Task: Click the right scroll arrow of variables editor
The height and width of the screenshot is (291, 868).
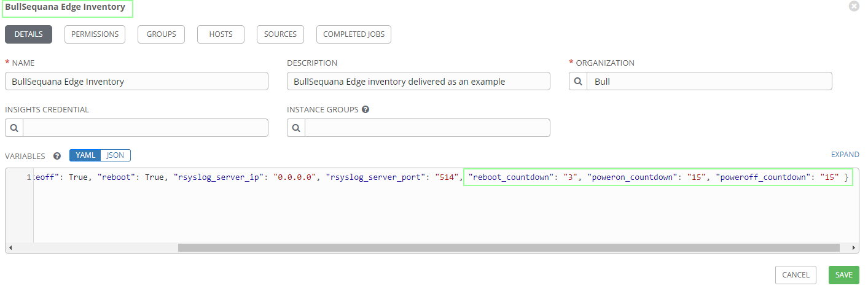Action: tap(854, 248)
